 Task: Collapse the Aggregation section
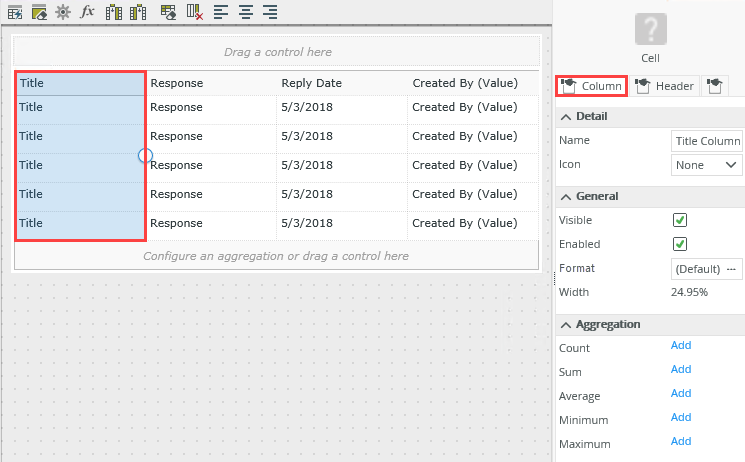point(566,325)
